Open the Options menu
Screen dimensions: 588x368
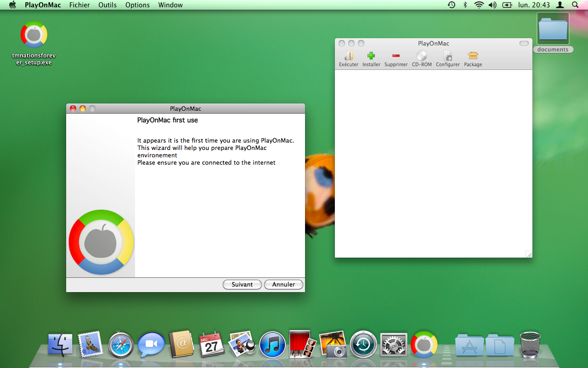[x=137, y=5]
